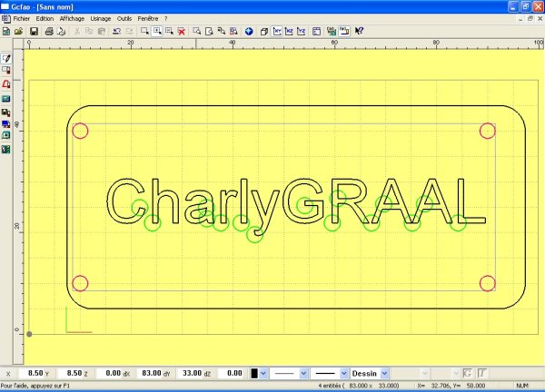Click the mdi document icon left of Fichier
The image size is (545, 392).
(x=6, y=19)
